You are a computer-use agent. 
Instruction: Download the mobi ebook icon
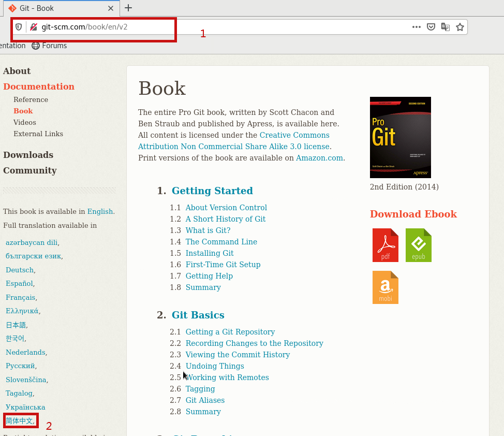click(x=386, y=287)
